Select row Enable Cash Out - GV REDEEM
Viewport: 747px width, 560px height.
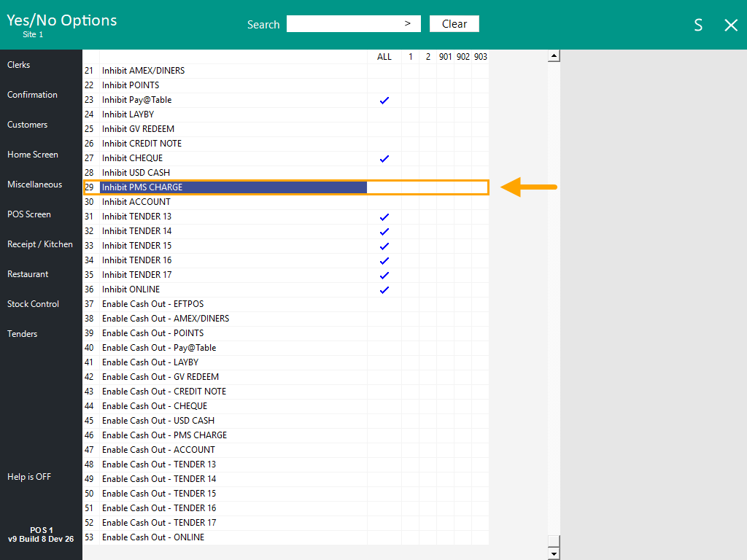point(286,377)
